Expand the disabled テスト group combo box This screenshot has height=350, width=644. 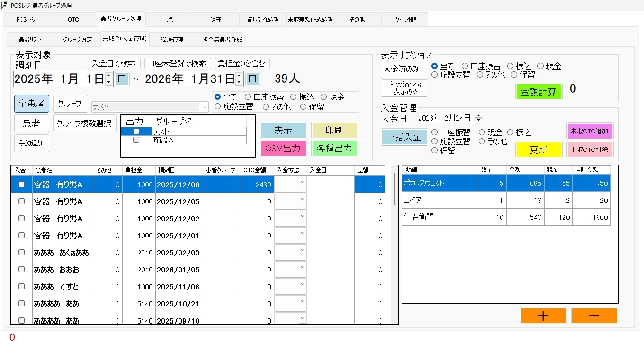(x=205, y=107)
